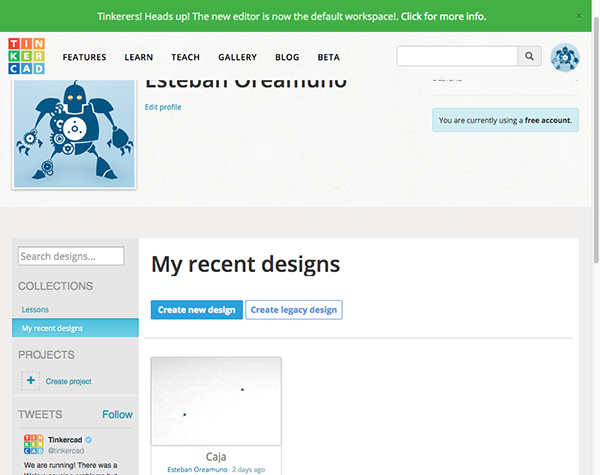
Task: Click the free account notice box
Action: click(505, 120)
